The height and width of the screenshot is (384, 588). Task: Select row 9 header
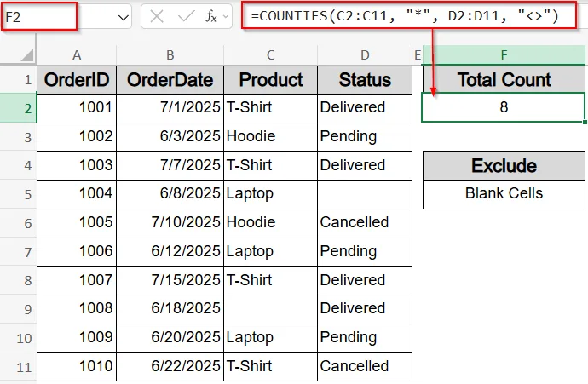19,309
